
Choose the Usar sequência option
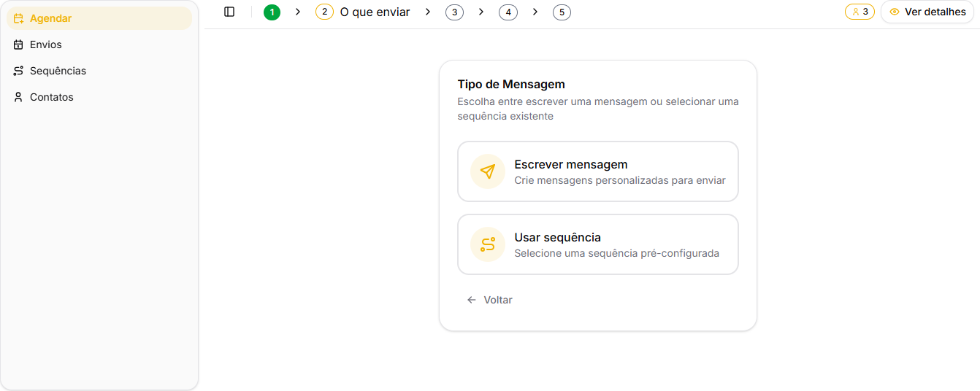(597, 244)
